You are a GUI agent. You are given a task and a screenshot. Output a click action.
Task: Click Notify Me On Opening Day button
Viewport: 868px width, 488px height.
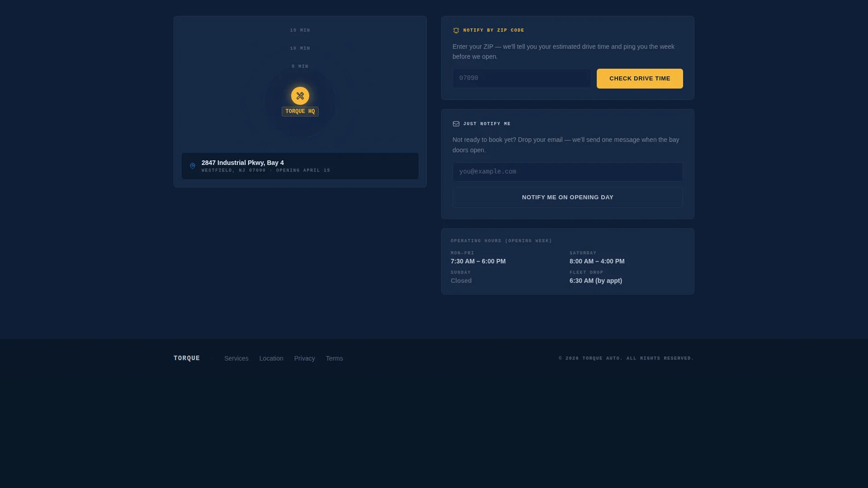(x=568, y=197)
